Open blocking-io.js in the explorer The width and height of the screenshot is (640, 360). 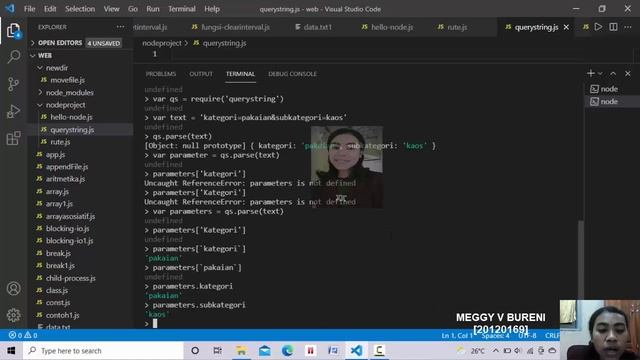coord(67,229)
